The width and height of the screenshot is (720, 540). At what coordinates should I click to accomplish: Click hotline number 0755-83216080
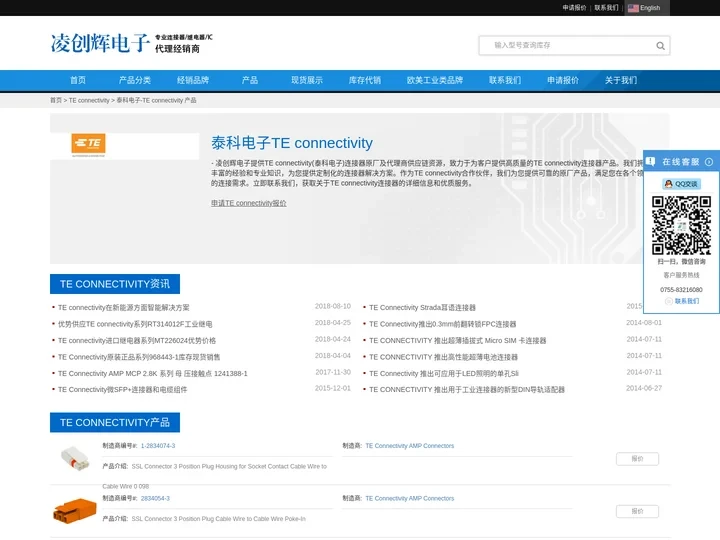click(681, 290)
